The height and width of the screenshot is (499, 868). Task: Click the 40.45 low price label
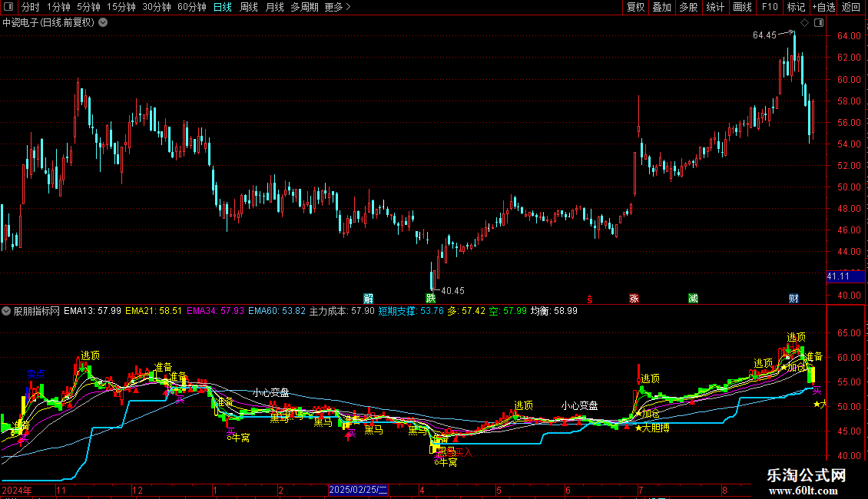click(x=453, y=290)
